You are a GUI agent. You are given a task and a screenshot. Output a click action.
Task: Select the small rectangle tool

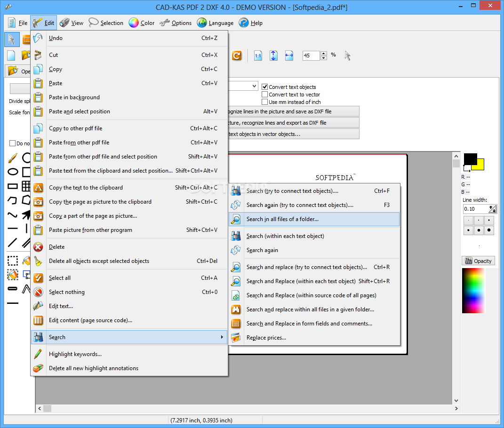pos(13,186)
